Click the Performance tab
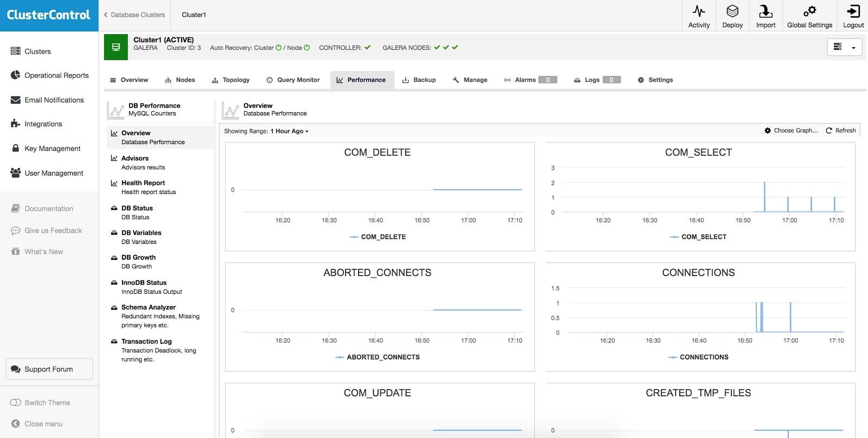This screenshot has width=868, height=438. click(x=361, y=80)
